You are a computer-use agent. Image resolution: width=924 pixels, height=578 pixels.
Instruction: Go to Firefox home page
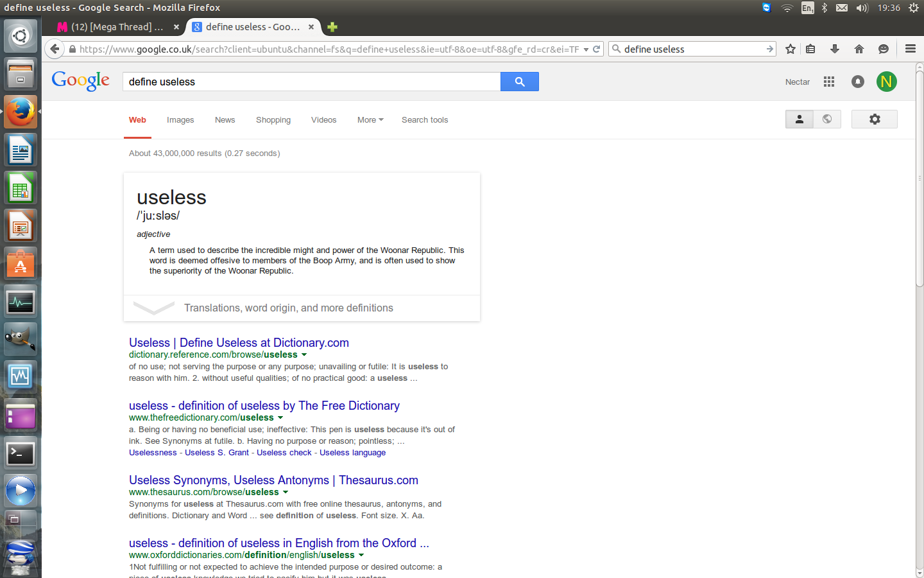click(x=859, y=49)
